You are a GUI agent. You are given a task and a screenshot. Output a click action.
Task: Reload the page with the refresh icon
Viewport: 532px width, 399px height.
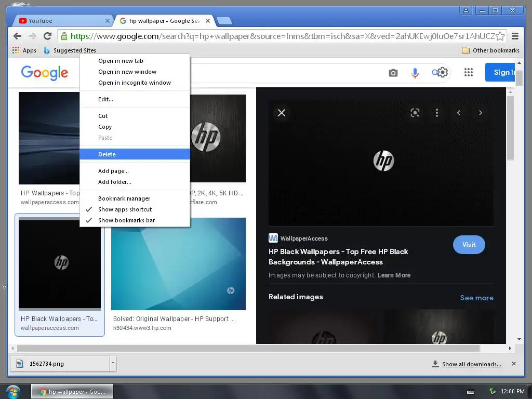tap(47, 36)
